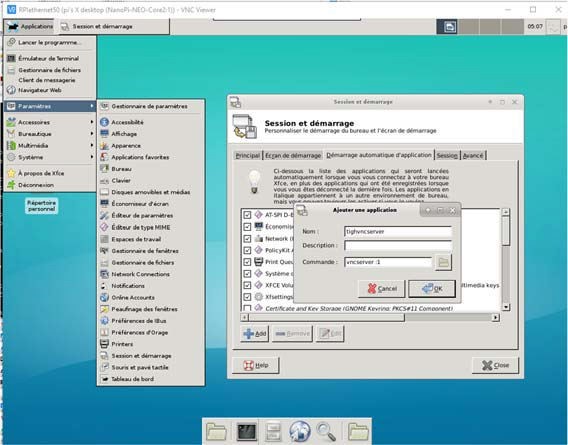This screenshot has width=568, height=445.
Task: Open the terminal icon in the bottom dock
Action: tap(247, 431)
